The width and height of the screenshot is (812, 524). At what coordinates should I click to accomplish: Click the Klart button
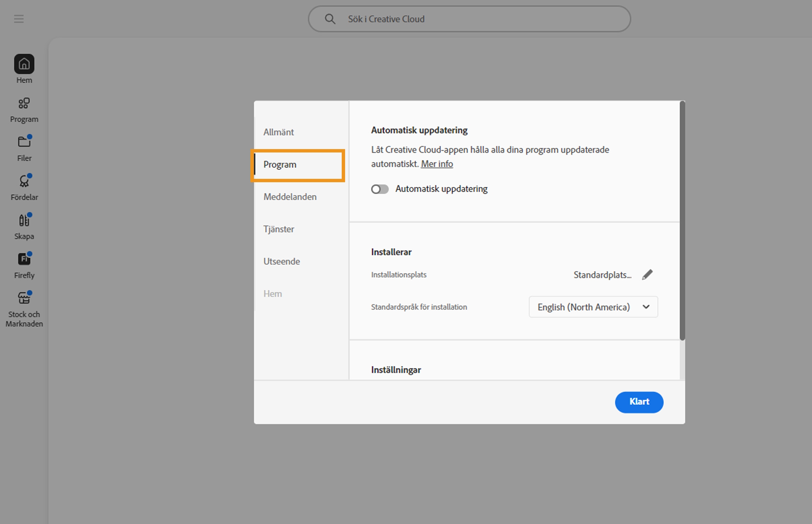coord(639,402)
